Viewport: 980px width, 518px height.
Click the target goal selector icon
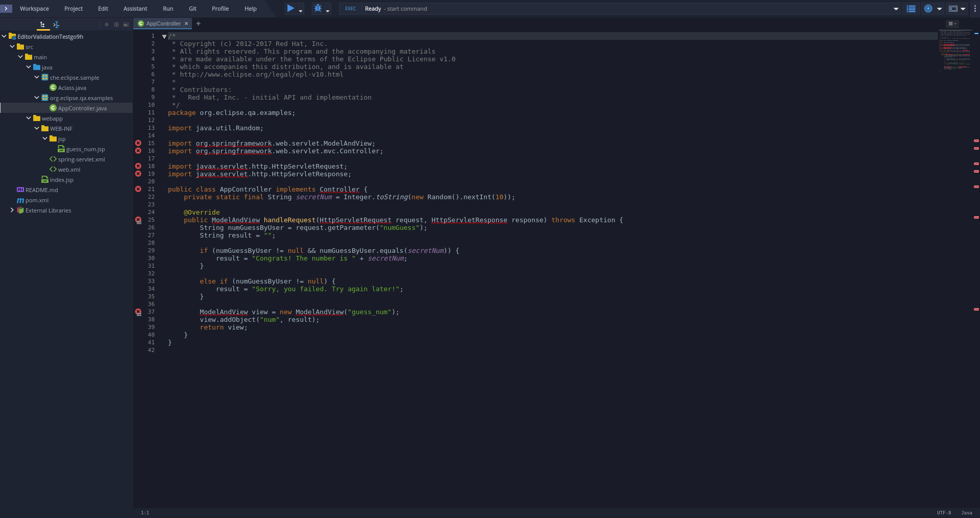coord(929,8)
